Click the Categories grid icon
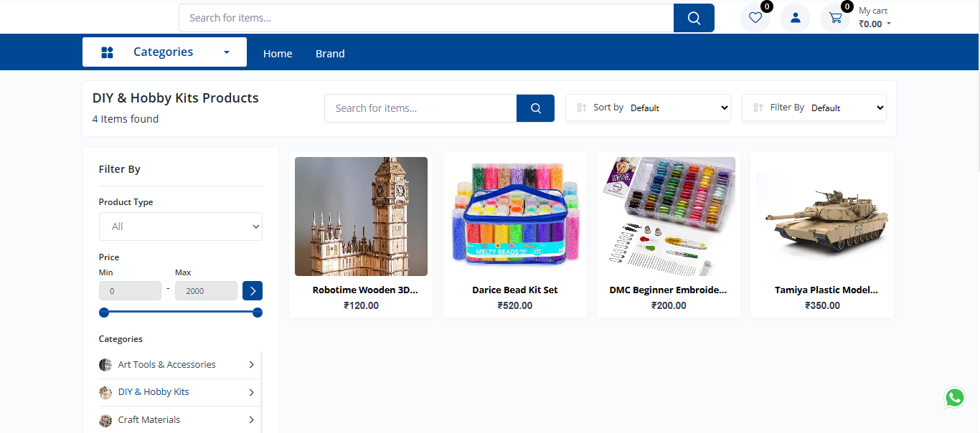The width and height of the screenshot is (980, 433). 108,52
